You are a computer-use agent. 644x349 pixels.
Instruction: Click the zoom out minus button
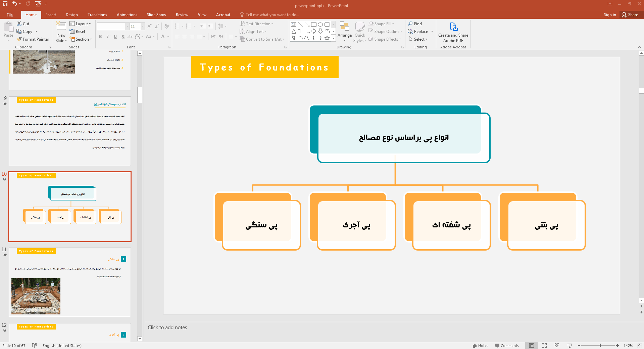[x=579, y=345]
